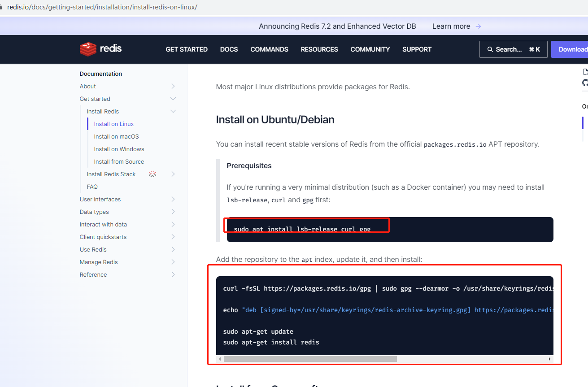
Task: Click the Install on Ubuntu/Debian heading
Action: click(275, 120)
